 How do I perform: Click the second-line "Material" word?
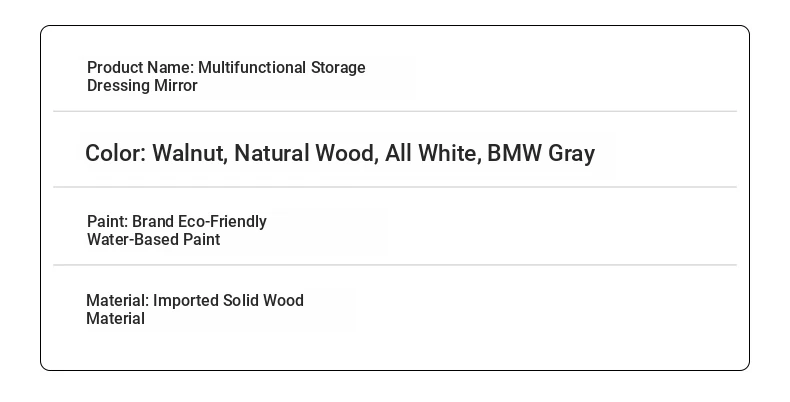115,319
